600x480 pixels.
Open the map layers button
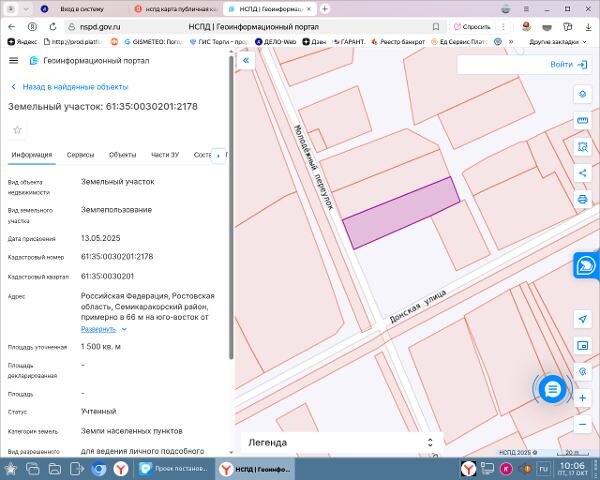click(582, 94)
